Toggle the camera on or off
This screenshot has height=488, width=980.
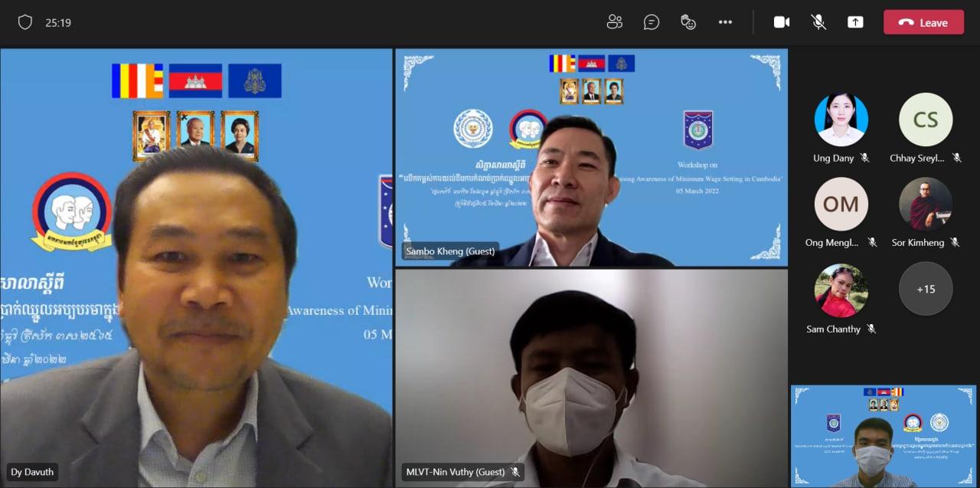782,22
